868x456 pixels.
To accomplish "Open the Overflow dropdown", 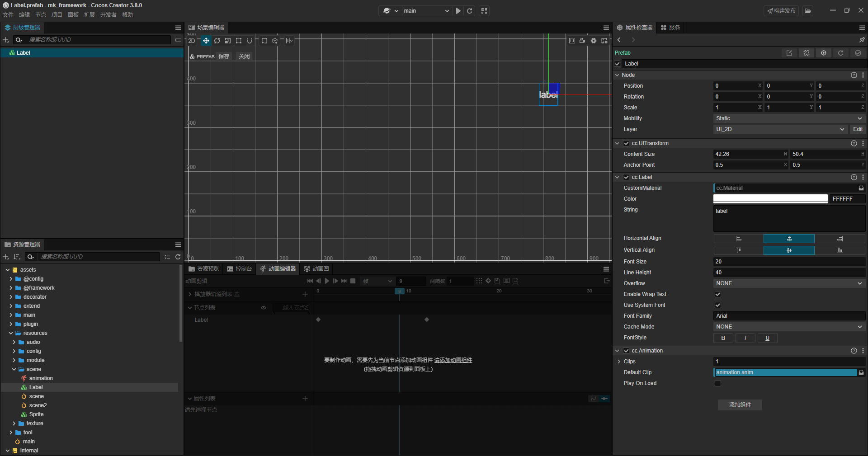I will 788,283.
